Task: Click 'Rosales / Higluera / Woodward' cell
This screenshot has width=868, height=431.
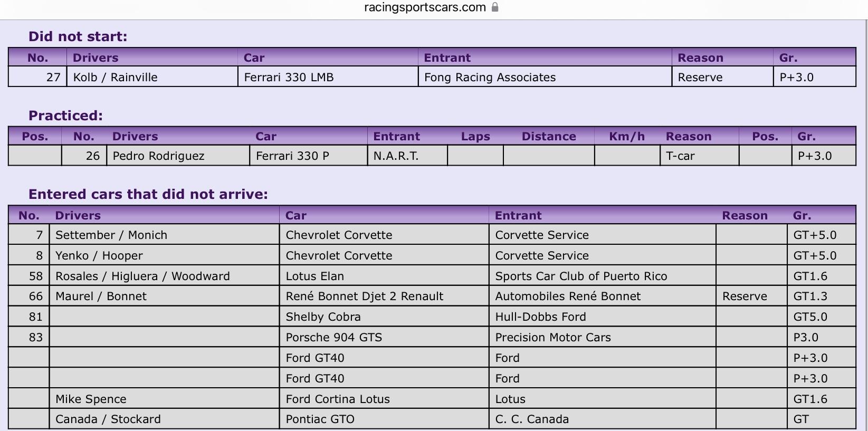Action: (164, 276)
